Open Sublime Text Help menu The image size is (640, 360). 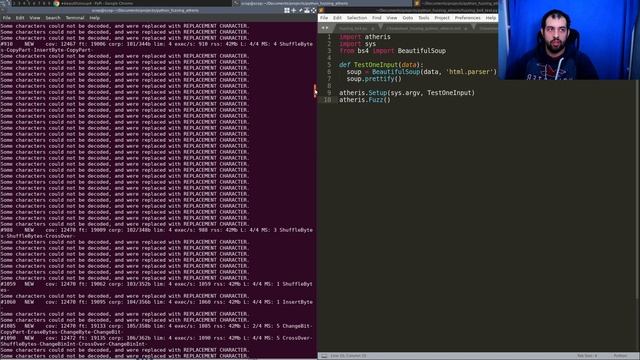(x=491, y=18)
